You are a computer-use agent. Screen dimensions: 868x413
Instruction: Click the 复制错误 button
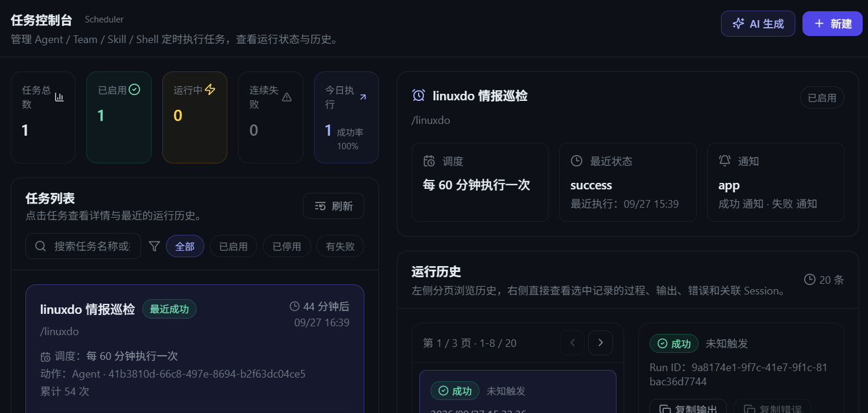[x=772, y=406]
